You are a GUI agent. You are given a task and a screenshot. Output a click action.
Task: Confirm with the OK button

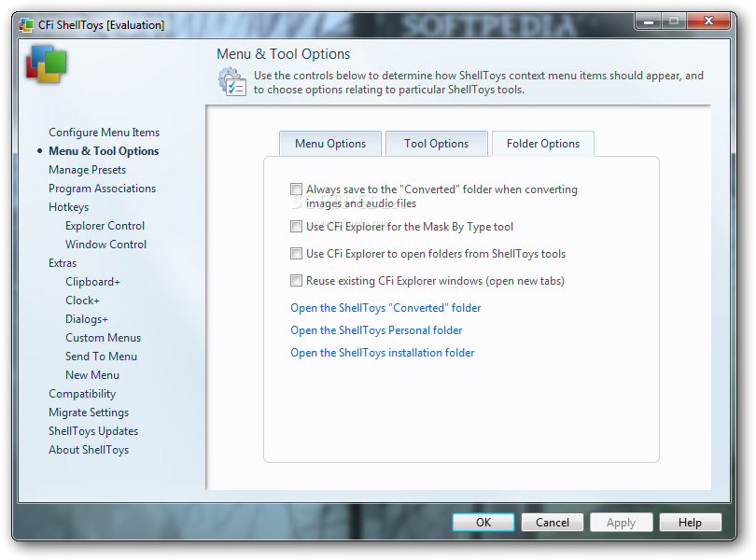point(483,523)
